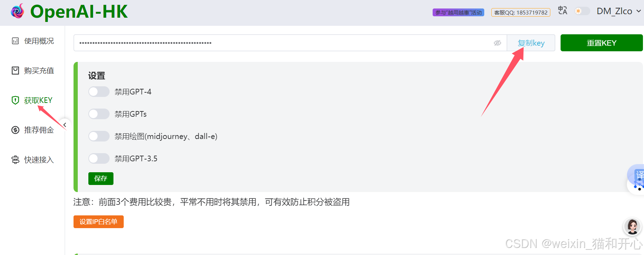The image size is (644, 255).
Task: Click the shopping bag icon beside 购买充值
Action: coord(15,71)
